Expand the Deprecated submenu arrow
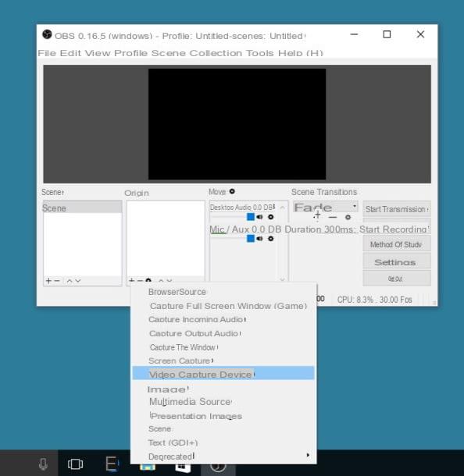The width and height of the screenshot is (464, 476). click(x=308, y=455)
